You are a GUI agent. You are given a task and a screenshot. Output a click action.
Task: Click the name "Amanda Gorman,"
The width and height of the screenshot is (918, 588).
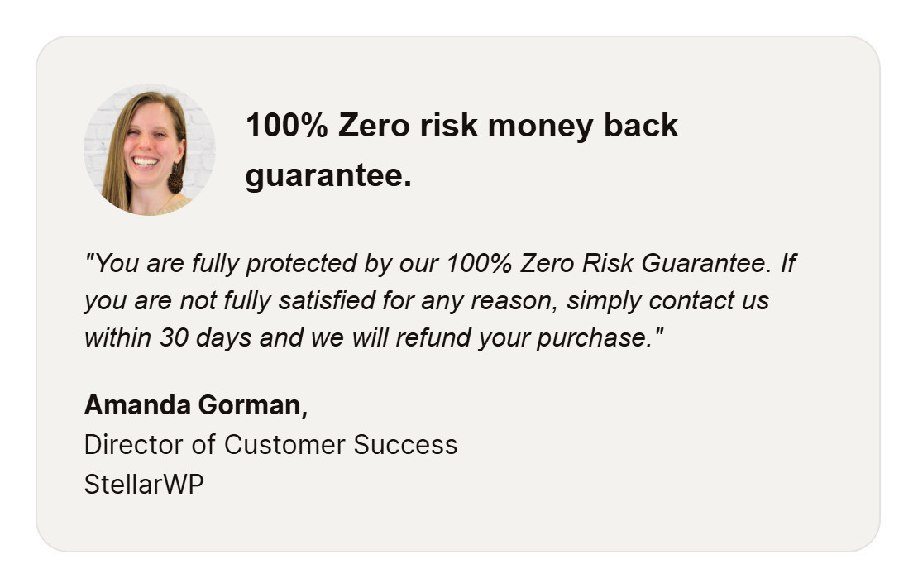click(x=196, y=405)
